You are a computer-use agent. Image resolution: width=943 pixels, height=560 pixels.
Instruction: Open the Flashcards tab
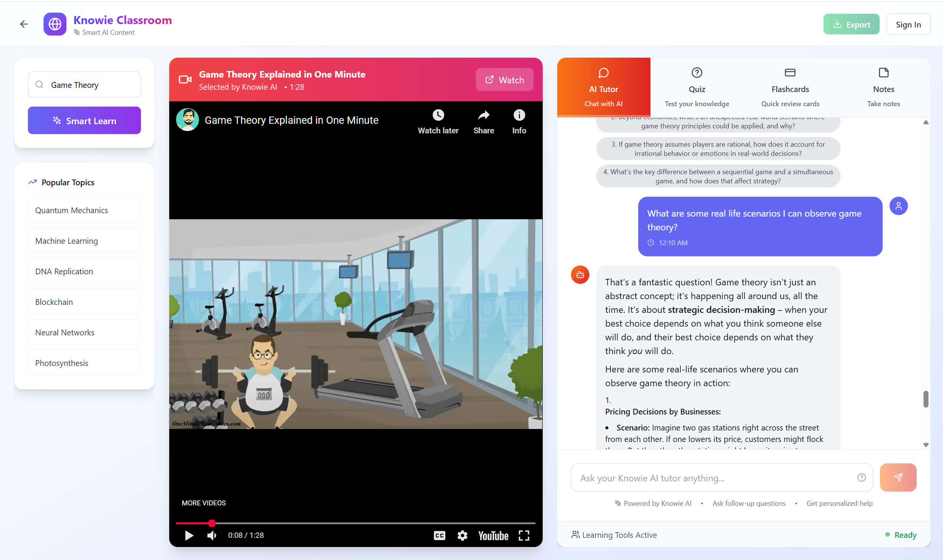click(x=790, y=87)
